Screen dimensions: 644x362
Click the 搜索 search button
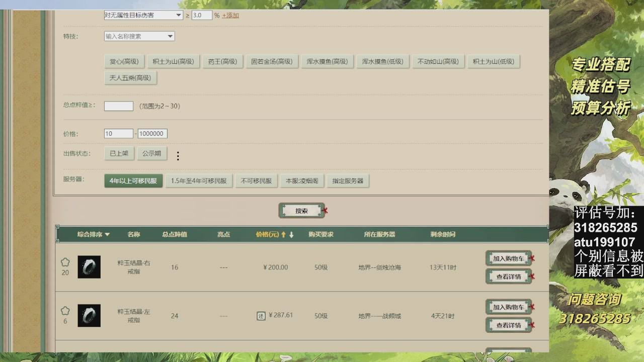pyautogui.click(x=302, y=210)
